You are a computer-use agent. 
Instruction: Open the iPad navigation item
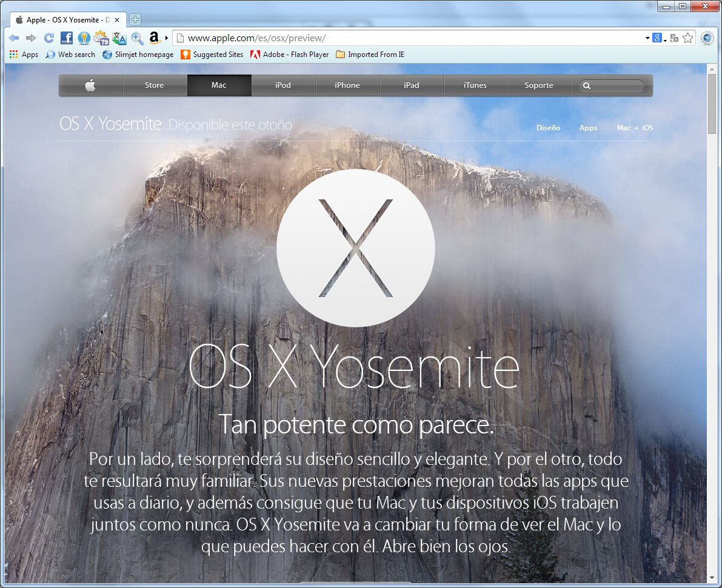point(411,85)
